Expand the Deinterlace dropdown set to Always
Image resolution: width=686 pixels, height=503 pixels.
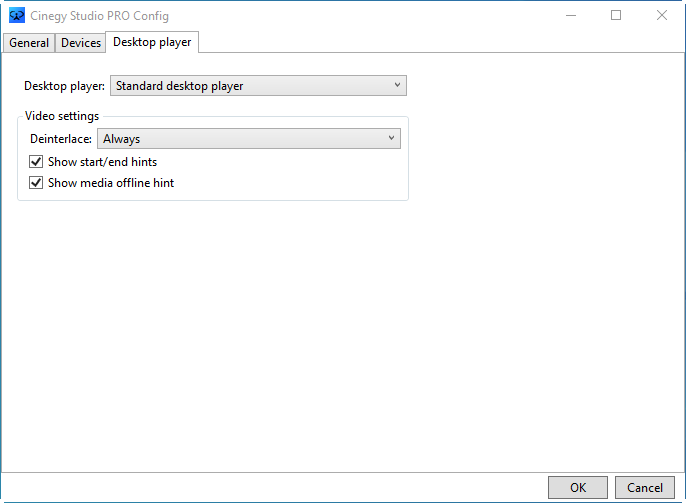(x=248, y=139)
